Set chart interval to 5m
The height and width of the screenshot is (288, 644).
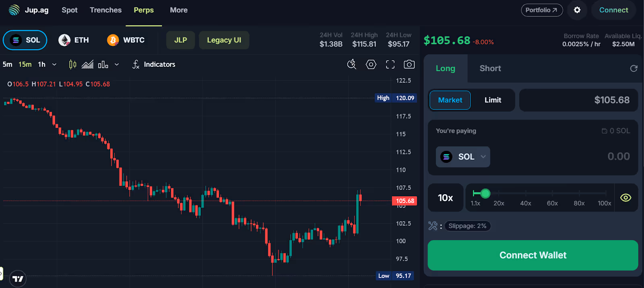[x=7, y=64]
